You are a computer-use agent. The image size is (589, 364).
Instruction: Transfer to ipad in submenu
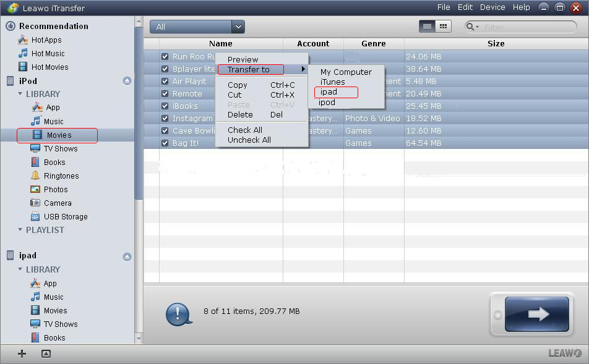click(329, 92)
